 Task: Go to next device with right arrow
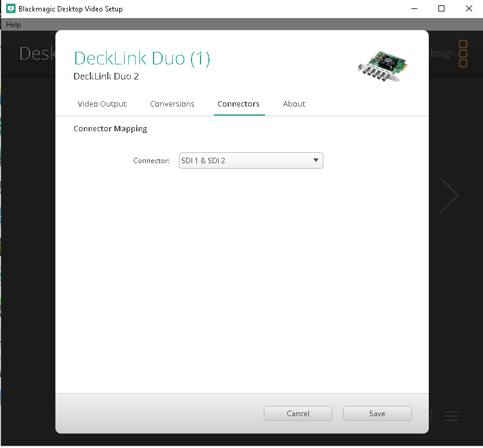449,195
